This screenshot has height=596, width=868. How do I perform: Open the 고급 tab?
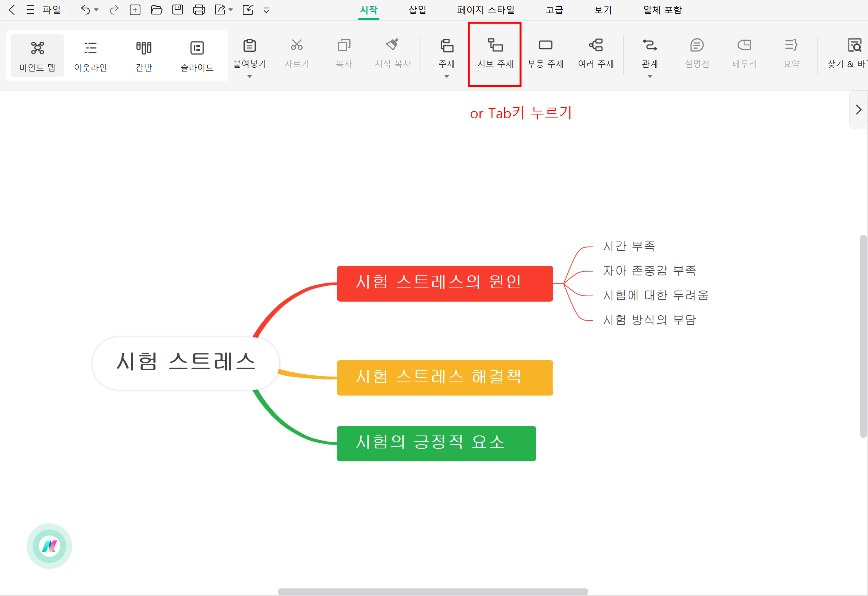[554, 10]
